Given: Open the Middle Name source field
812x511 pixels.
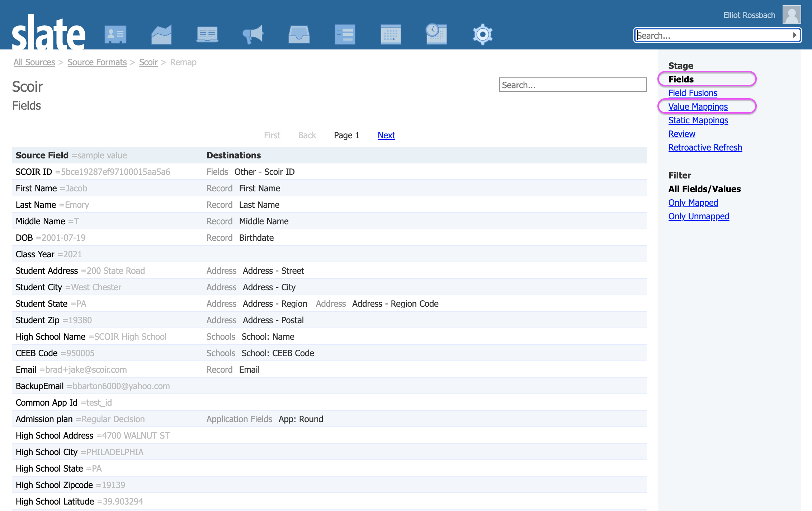Looking at the screenshot, I should pos(41,221).
